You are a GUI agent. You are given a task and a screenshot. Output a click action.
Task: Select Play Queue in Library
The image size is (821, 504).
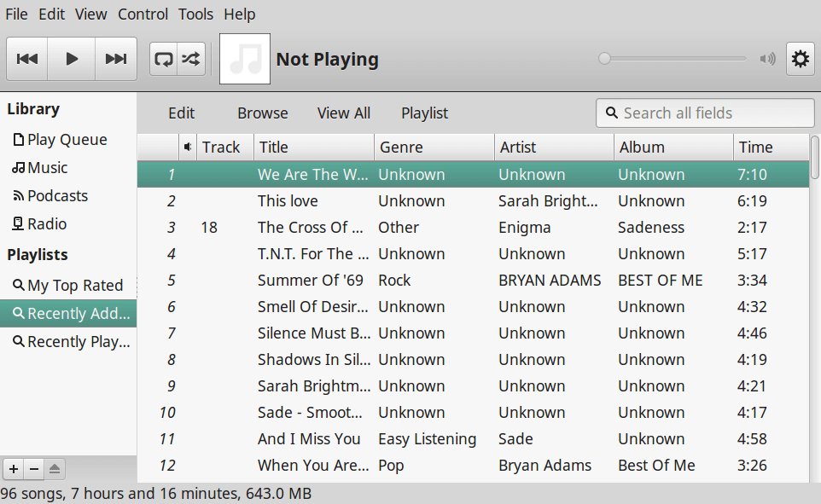tap(68, 140)
